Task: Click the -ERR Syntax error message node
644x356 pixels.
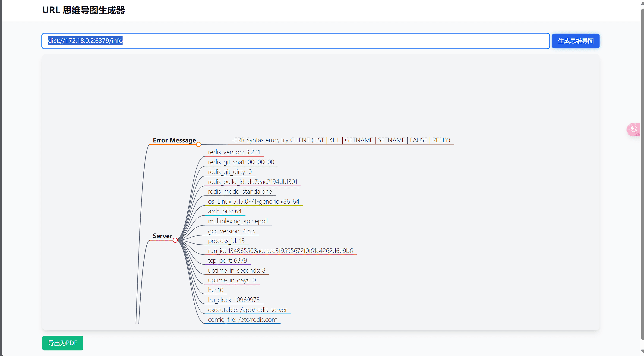Action: [341, 140]
